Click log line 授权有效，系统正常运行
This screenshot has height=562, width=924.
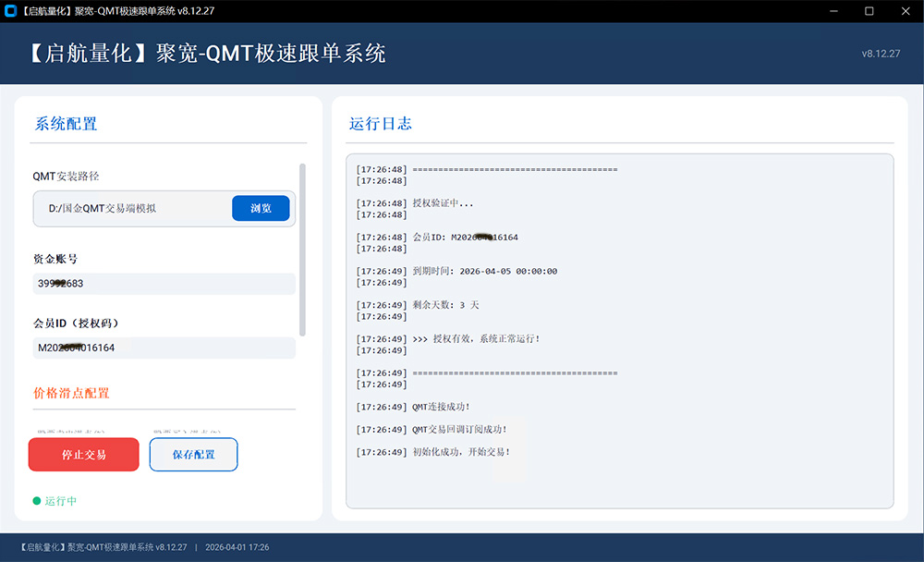448,339
